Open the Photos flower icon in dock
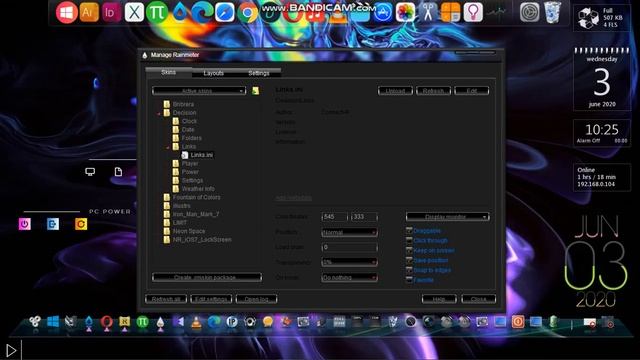This screenshot has width=640, height=360. coord(405,13)
